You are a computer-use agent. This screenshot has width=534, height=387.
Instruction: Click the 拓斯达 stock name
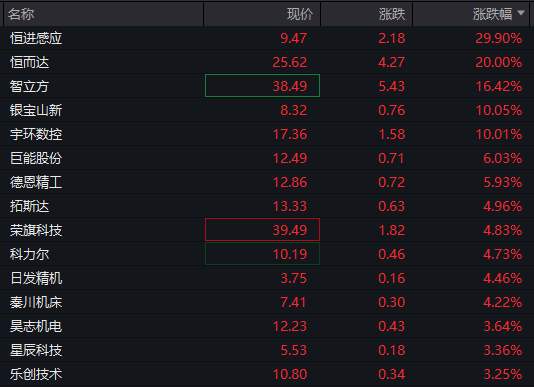[30, 206]
